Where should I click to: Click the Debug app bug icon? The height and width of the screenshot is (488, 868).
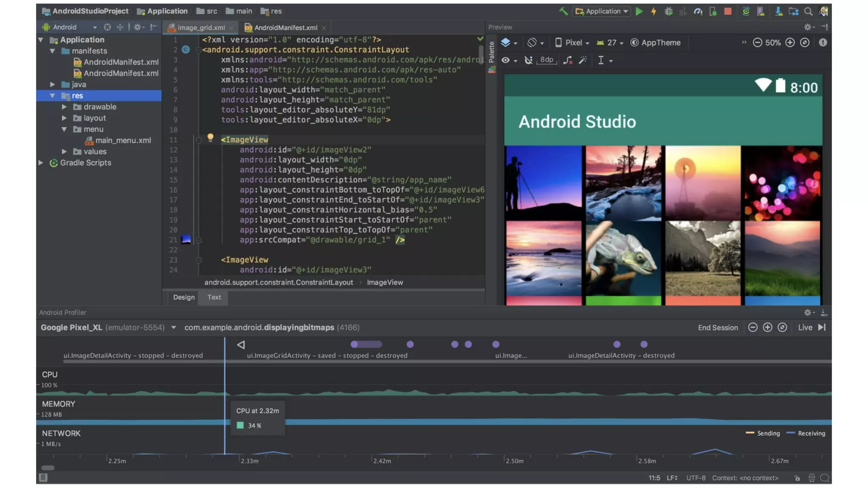coord(668,11)
